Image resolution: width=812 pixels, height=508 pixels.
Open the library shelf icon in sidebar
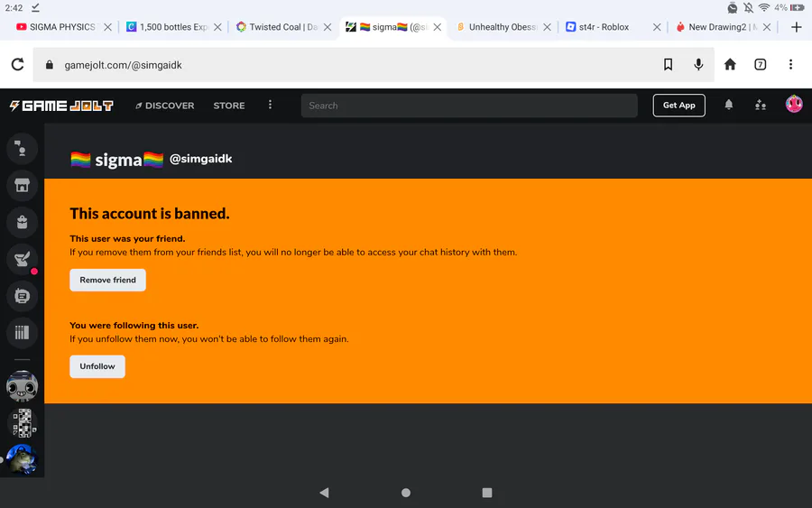(x=22, y=332)
